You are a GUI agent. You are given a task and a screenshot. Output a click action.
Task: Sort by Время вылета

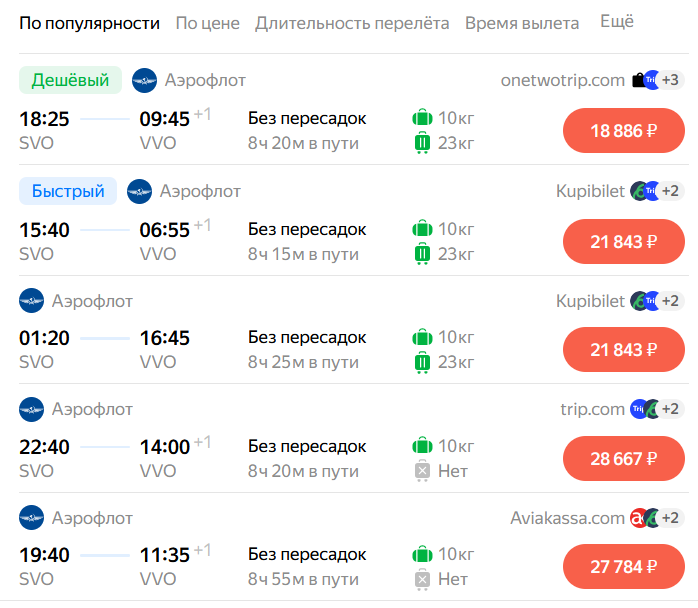tap(522, 23)
